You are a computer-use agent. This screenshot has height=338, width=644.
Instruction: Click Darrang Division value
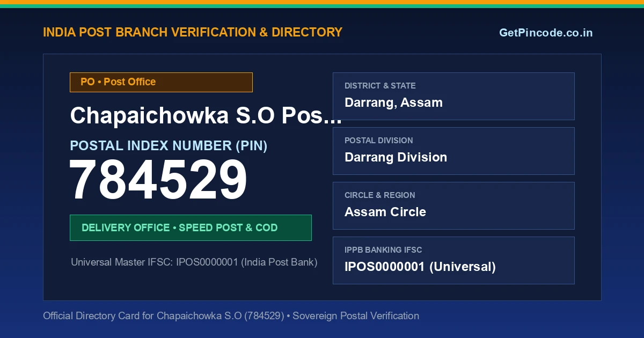coord(396,157)
